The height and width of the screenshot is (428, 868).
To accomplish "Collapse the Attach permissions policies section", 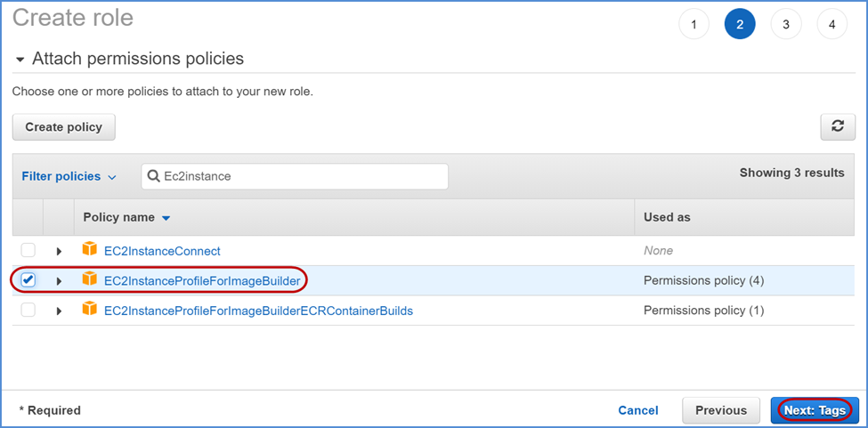I will (20, 59).
